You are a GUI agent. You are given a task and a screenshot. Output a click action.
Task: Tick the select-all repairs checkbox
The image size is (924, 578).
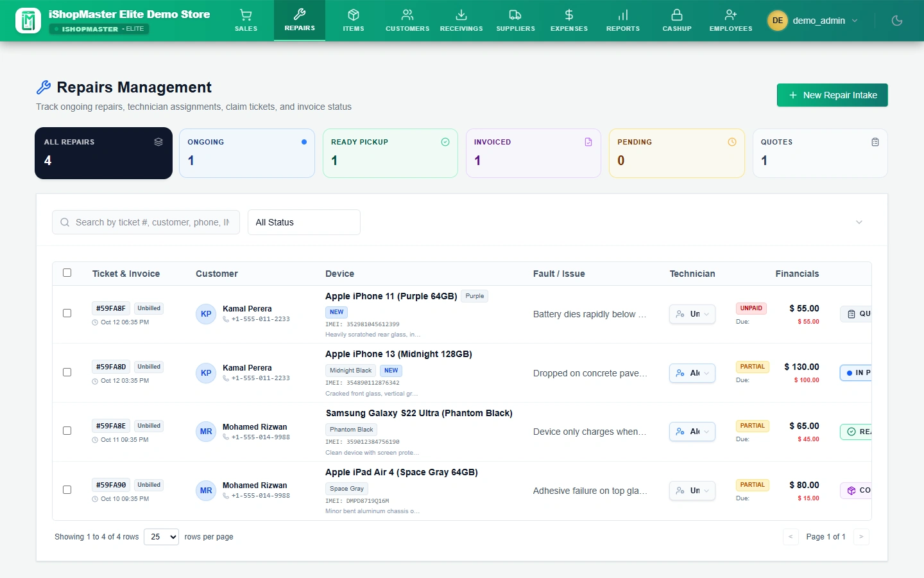click(67, 273)
